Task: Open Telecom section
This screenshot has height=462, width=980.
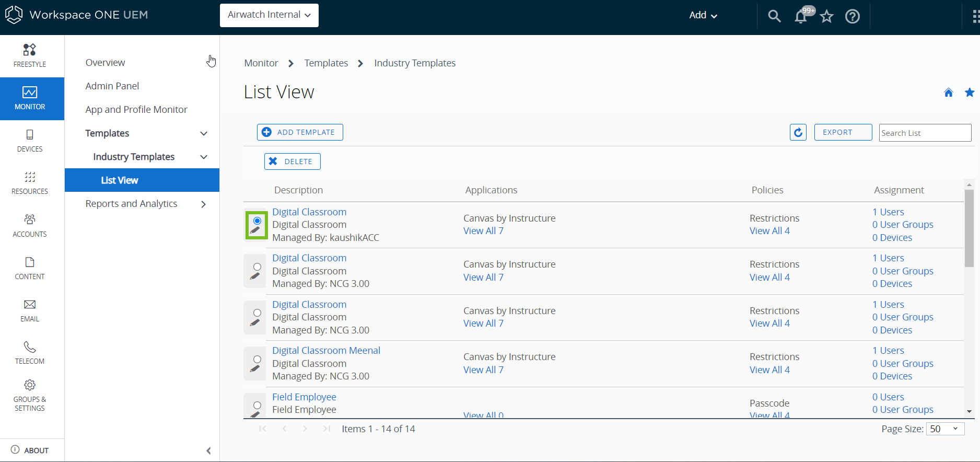Action: point(30,353)
